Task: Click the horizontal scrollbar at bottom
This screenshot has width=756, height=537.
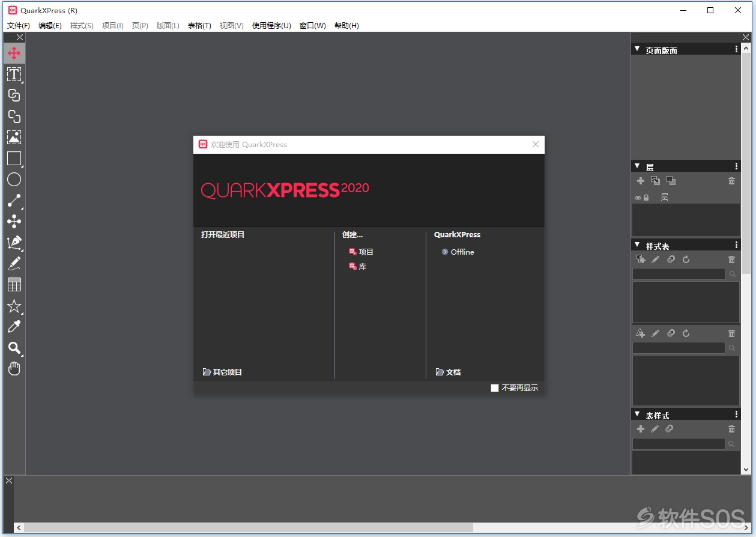Action: coord(249,527)
